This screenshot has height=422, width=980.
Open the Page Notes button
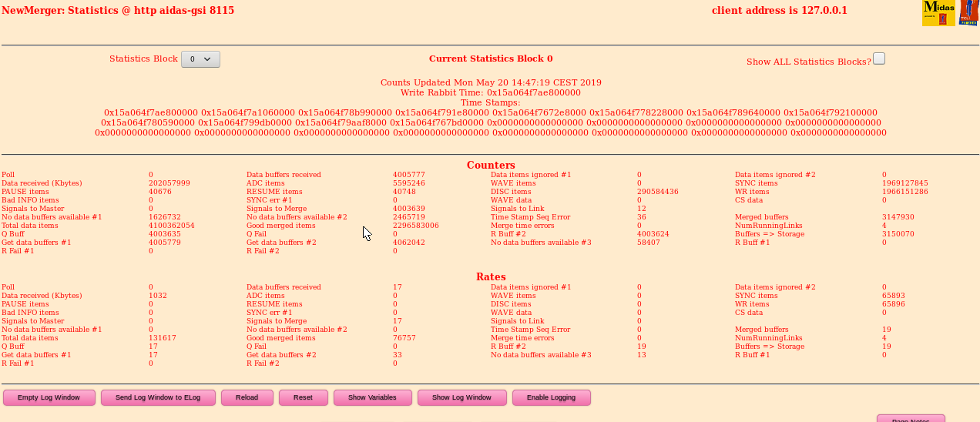pos(911,418)
